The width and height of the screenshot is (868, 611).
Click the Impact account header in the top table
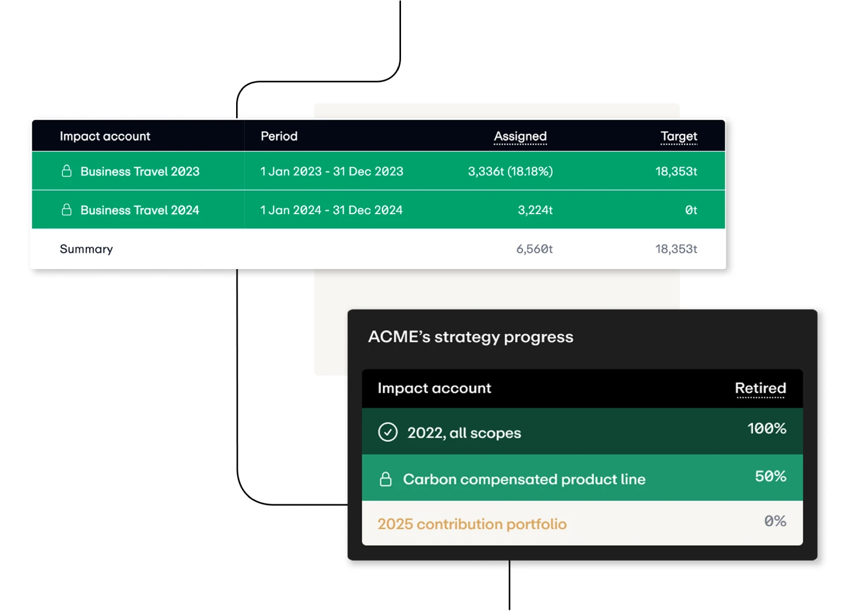105,136
